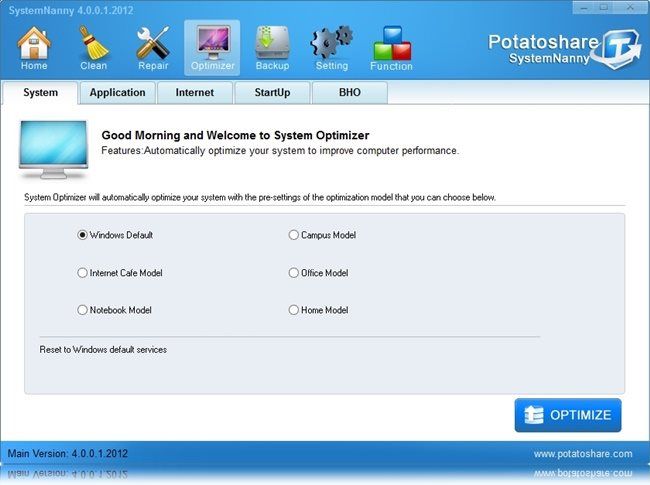Maximize the SystemNanny window
The height and width of the screenshot is (485, 650).
[604, 7]
